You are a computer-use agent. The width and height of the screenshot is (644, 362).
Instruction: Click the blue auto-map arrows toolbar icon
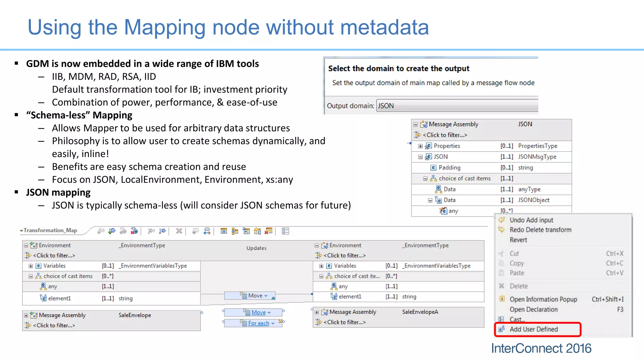(207, 231)
